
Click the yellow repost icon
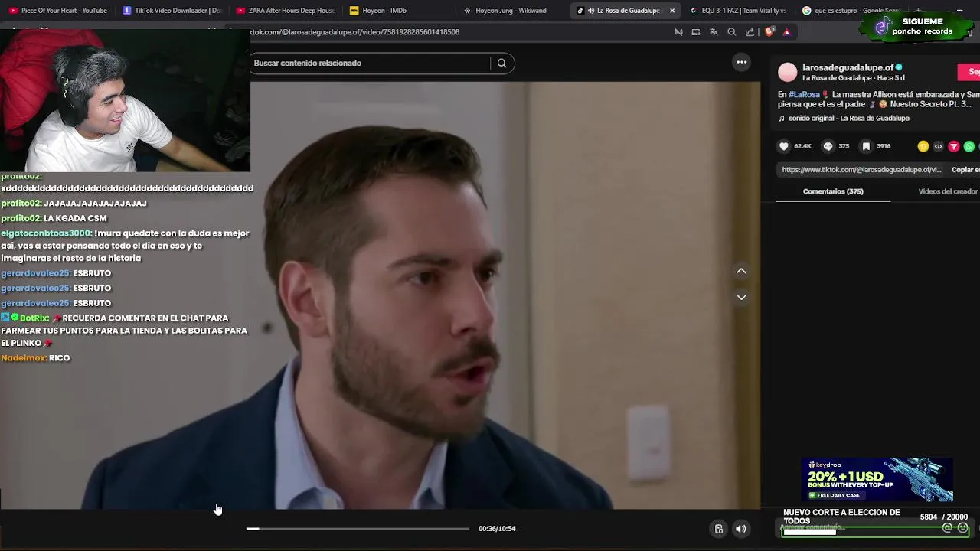tap(923, 146)
